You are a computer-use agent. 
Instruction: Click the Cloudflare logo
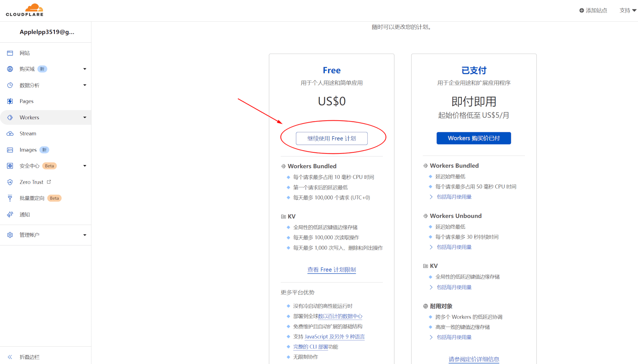[x=25, y=10]
